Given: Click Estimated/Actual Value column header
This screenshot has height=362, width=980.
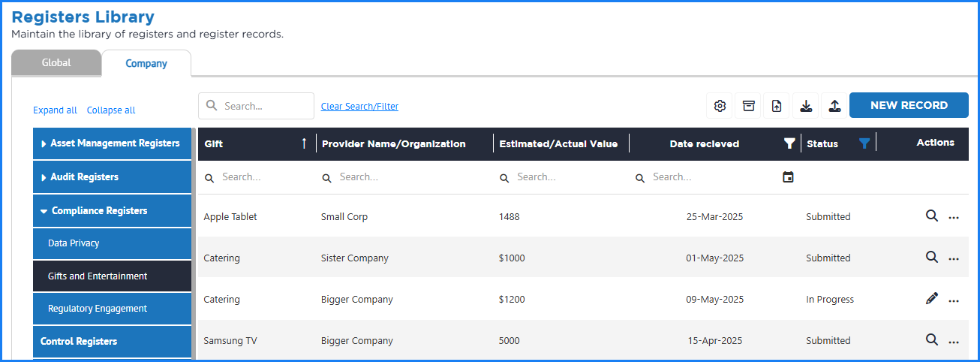Looking at the screenshot, I should point(558,144).
